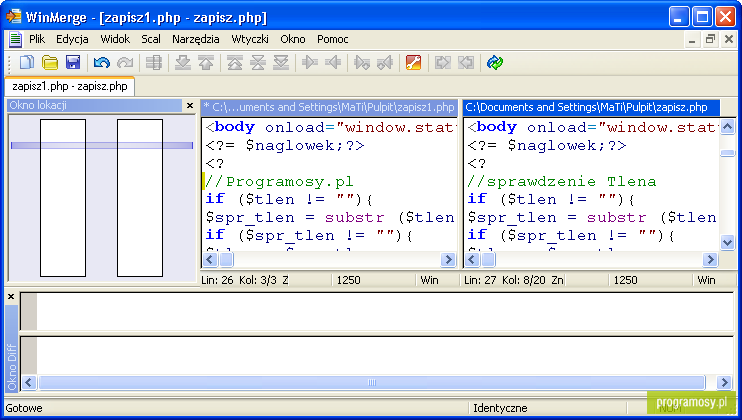Click the lower diff pane text area
The image size is (742, 420).
tap(385, 357)
